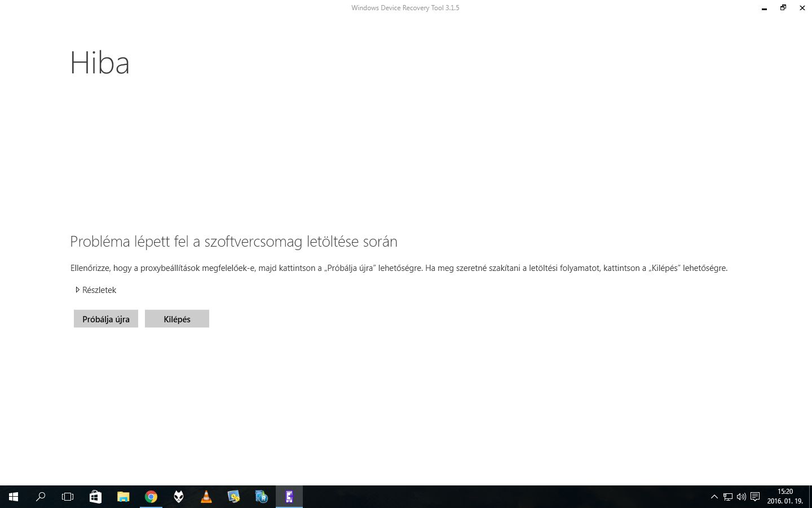Open the Windows Start menu
This screenshot has height=508, width=812.
[14, 497]
